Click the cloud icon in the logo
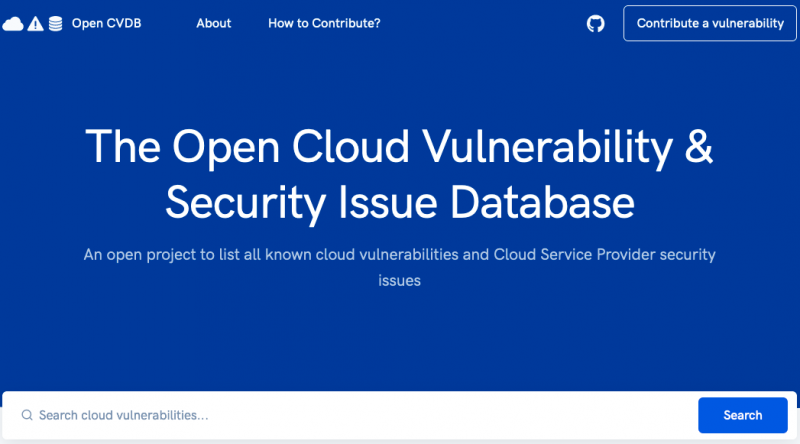This screenshot has width=800, height=444. click(x=13, y=23)
